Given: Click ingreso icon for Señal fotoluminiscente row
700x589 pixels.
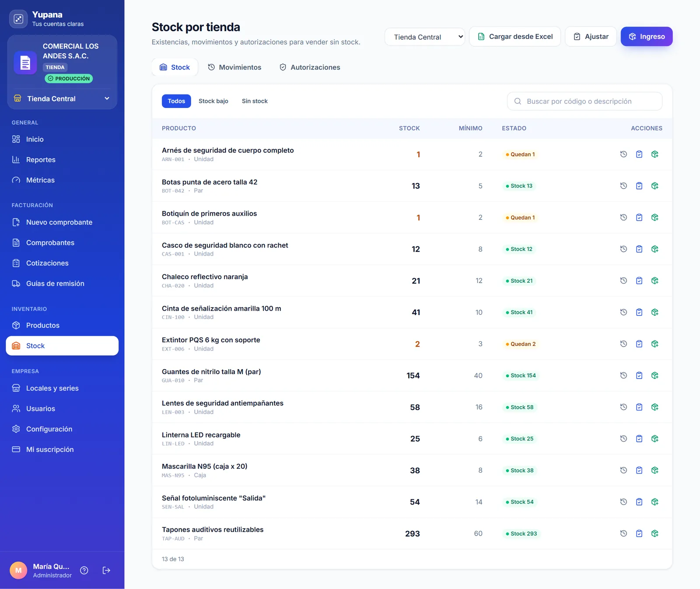Looking at the screenshot, I should [x=655, y=502].
